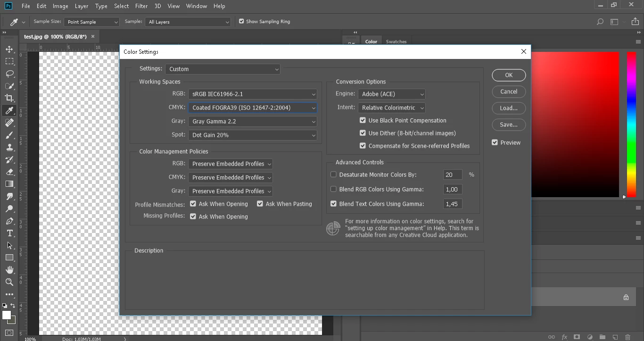Viewport: 644px width, 341px height.
Task: Open the Spot Dot Gain 20% dropdown
Action: pos(253,135)
